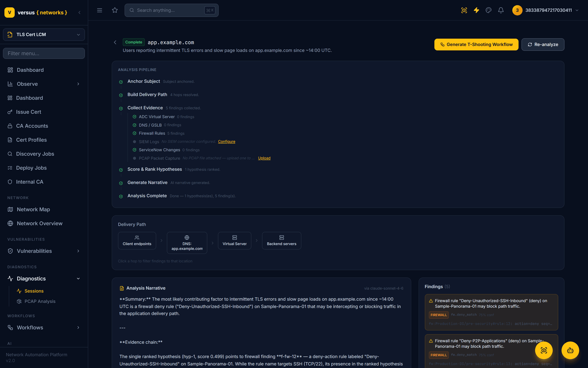This screenshot has width=588, height=368.
Task: Open Internal CA menu item
Action: [44, 182]
